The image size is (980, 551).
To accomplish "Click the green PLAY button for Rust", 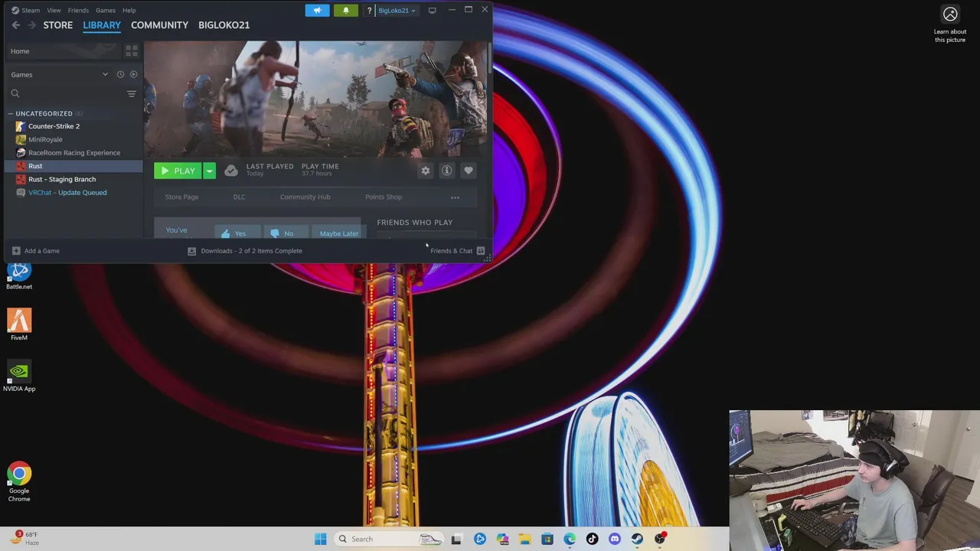I will tap(178, 171).
